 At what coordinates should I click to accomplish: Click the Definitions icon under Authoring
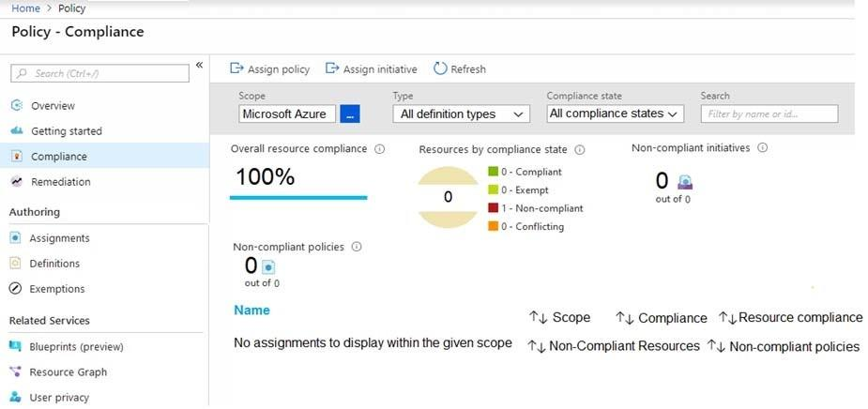click(x=15, y=264)
